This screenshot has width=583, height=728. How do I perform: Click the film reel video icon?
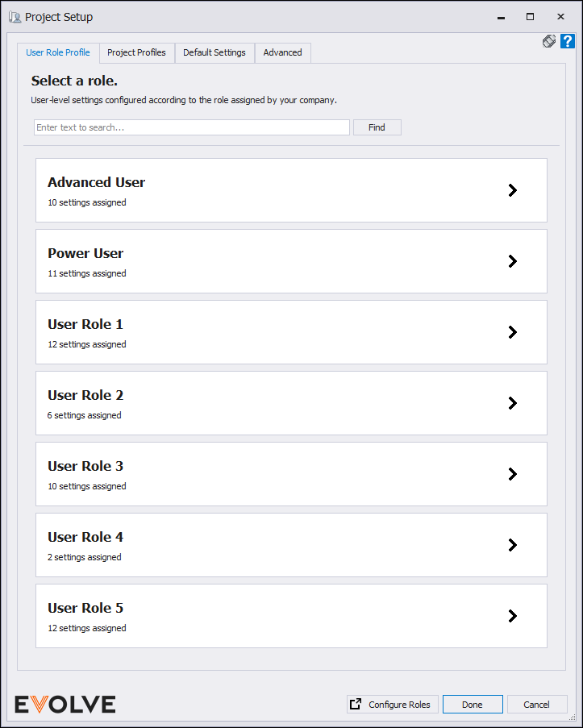point(549,41)
